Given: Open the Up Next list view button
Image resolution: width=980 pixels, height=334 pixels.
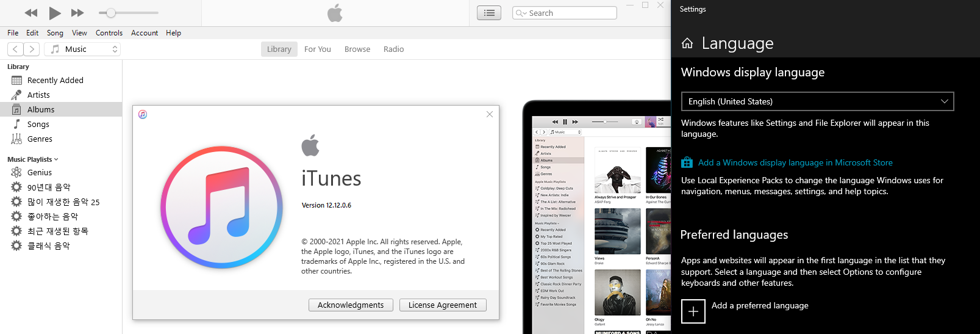Looking at the screenshot, I should coord(489,13).
